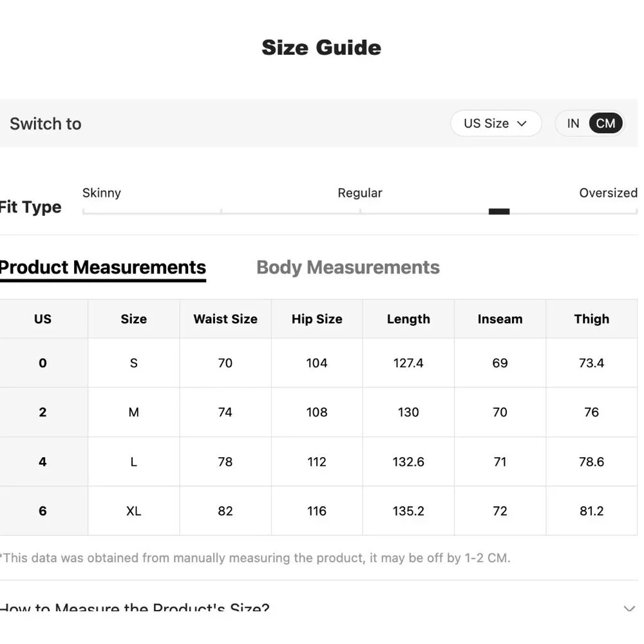The width and height of the screenshot is (644, 644).
Task: Select the CM unit option
Action: point(605,123)
